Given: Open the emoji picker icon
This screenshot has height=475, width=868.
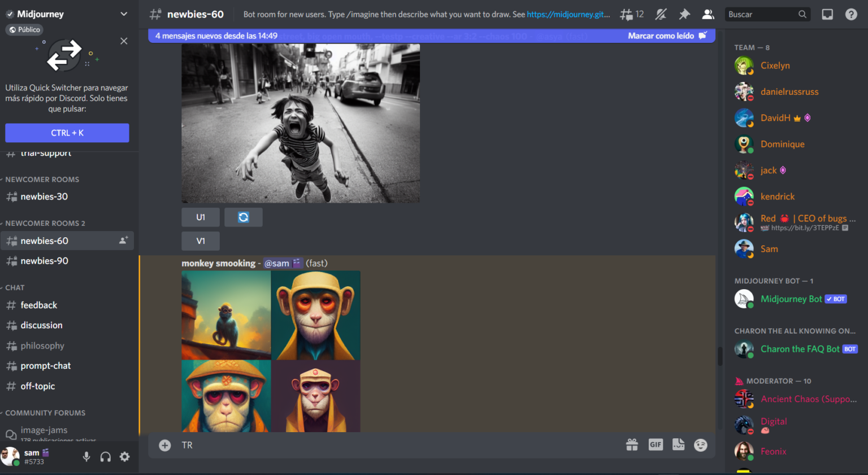Looking at the screenshot, I should pos(701,445).
